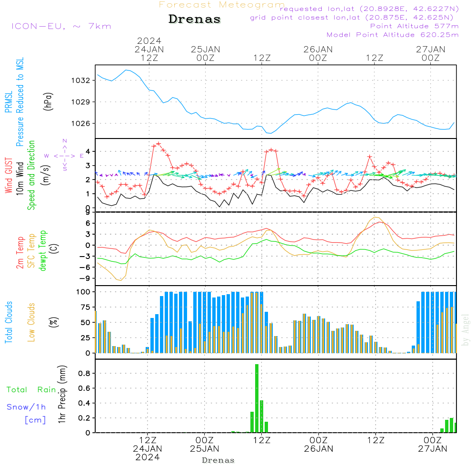Select "00Z 25JAN" on the bottom time axis

pyautogui.click(x=205, y=445)
